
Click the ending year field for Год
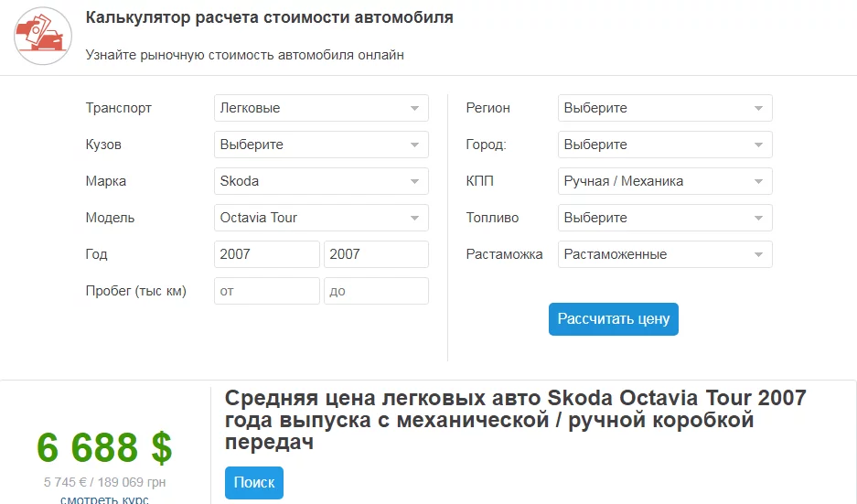(x=376, y=254)
